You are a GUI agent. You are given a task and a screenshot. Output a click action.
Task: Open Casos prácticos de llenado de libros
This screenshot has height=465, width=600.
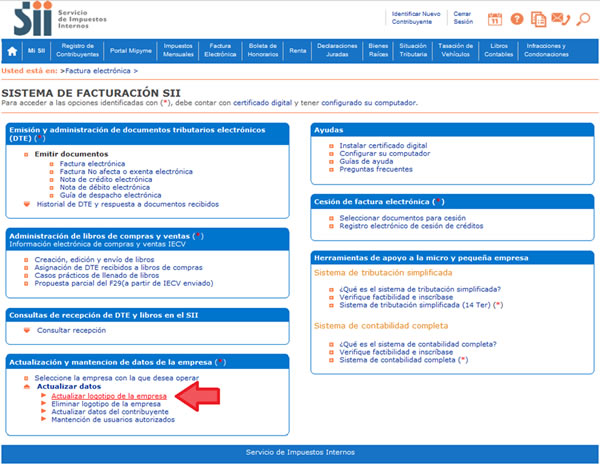point(96,276)
